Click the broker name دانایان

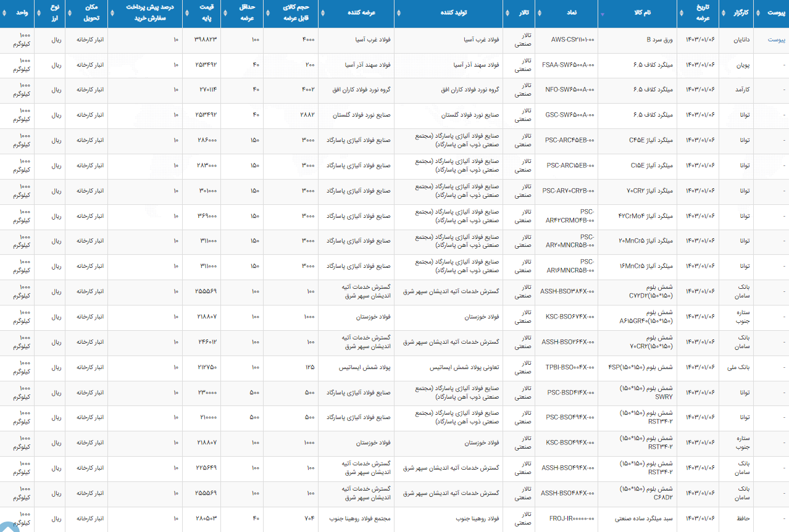click(x=741, y=39)
